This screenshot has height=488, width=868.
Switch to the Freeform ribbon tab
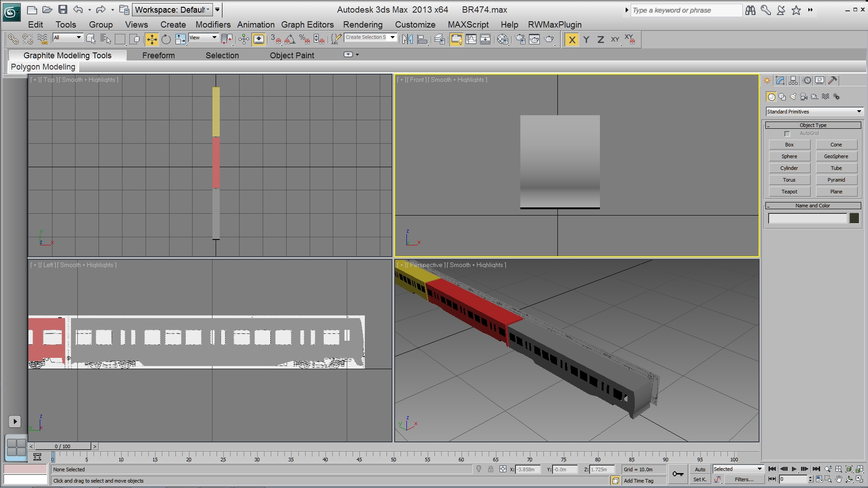pos(158,56)
